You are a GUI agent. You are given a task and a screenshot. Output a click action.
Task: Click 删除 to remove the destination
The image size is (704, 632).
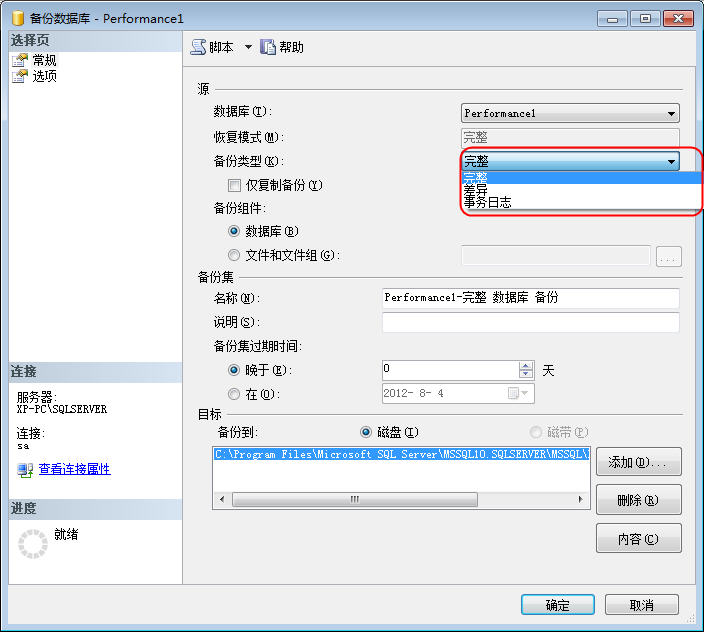(x=638, y=500)
